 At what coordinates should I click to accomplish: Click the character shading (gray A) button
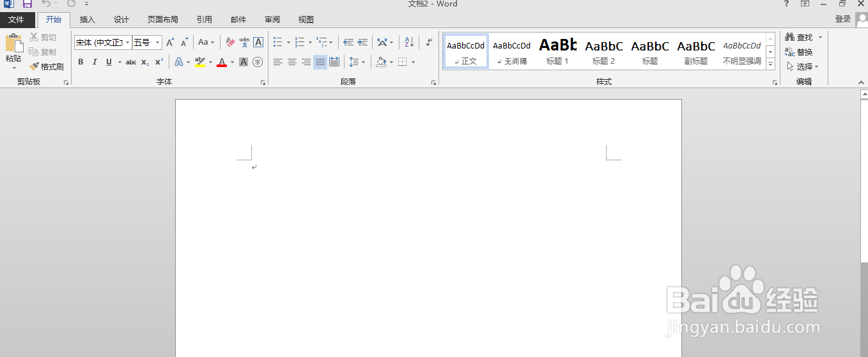[244, 62]
